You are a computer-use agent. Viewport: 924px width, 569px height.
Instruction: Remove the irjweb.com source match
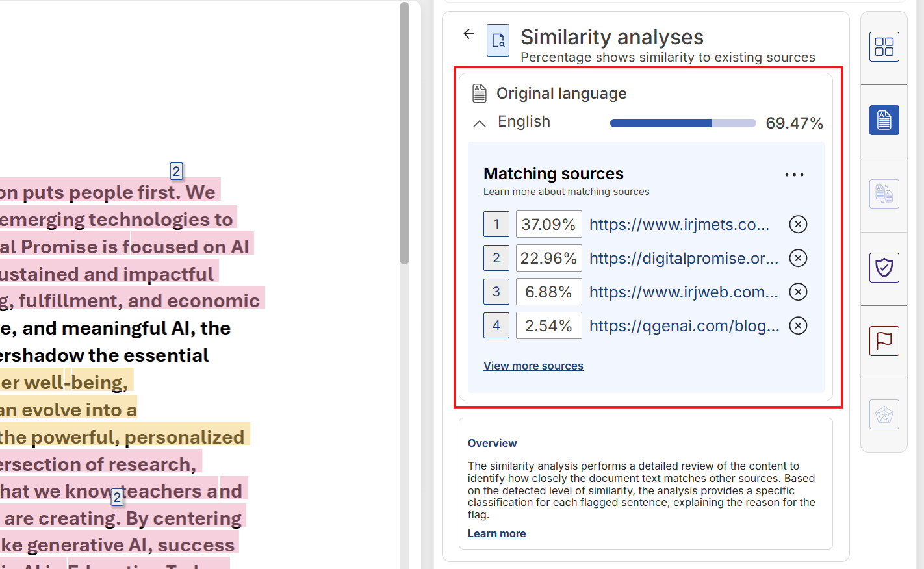[798, 292]
